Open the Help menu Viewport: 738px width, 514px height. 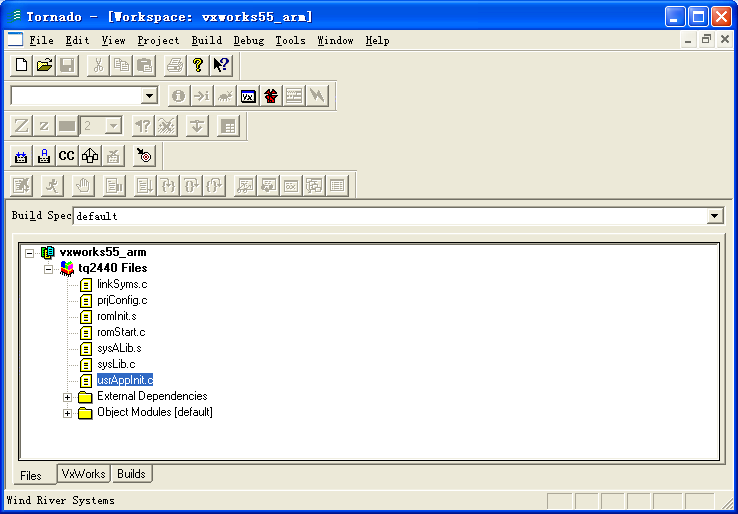[x=377, y=40]
